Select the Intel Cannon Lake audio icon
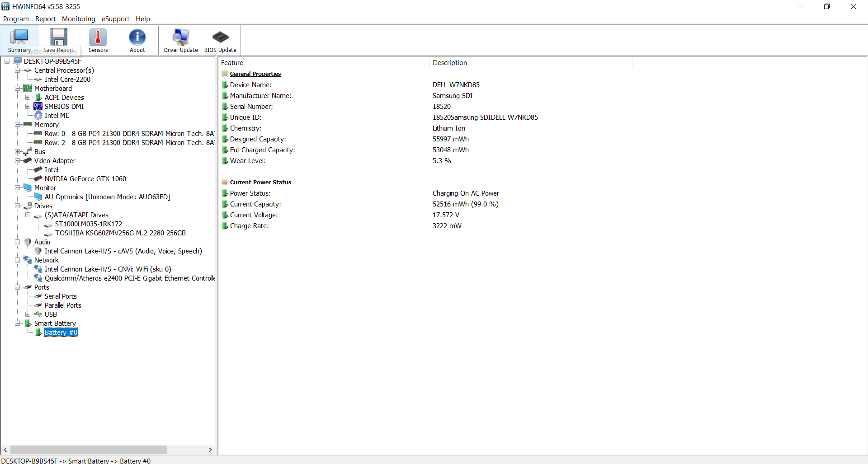 coord(38,251)
